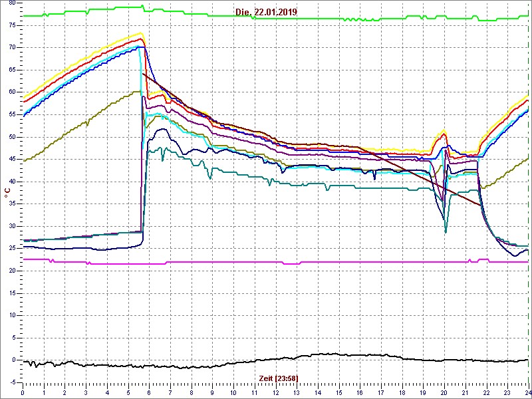Click the "°C" temperature axis label
The image size is (532, 399).
coord(7,194)
